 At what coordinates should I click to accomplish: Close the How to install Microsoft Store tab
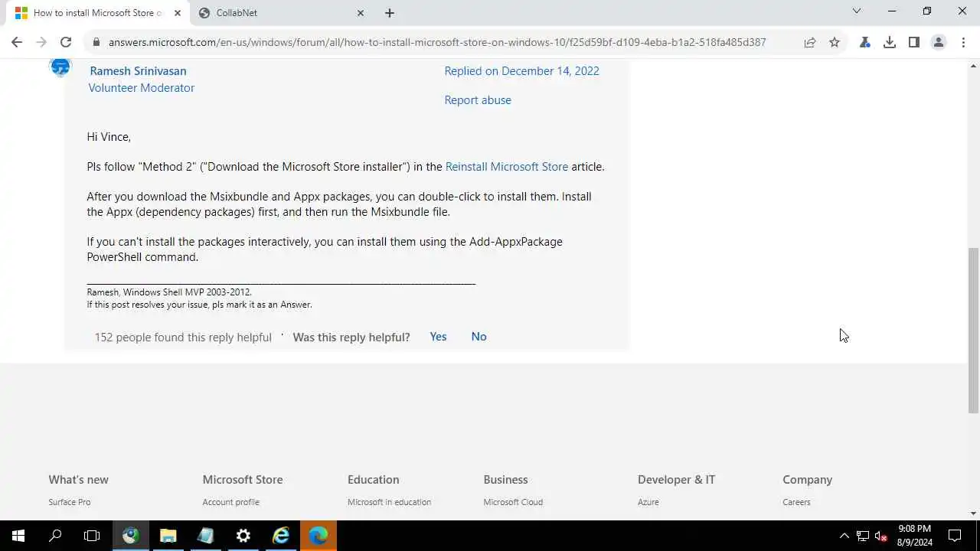pyautogui.click(x=178, y=13)
